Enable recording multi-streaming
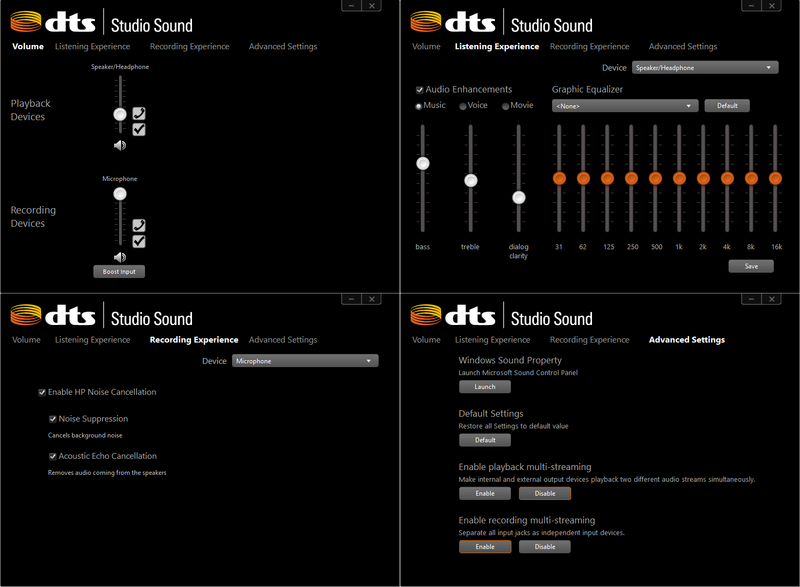The width and height of the screenshot is (800, 587). [485, 547]
